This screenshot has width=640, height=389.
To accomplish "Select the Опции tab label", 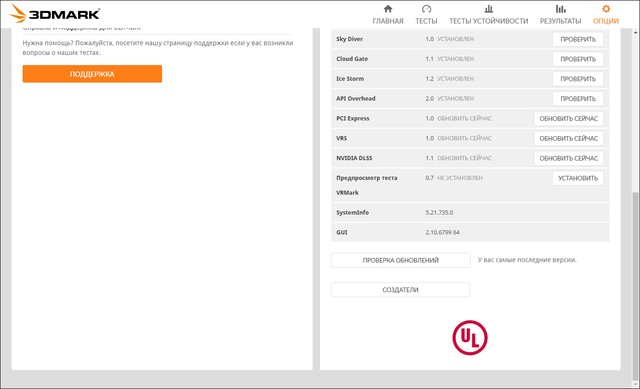I will pyautogui.click(x=606, y=21).
